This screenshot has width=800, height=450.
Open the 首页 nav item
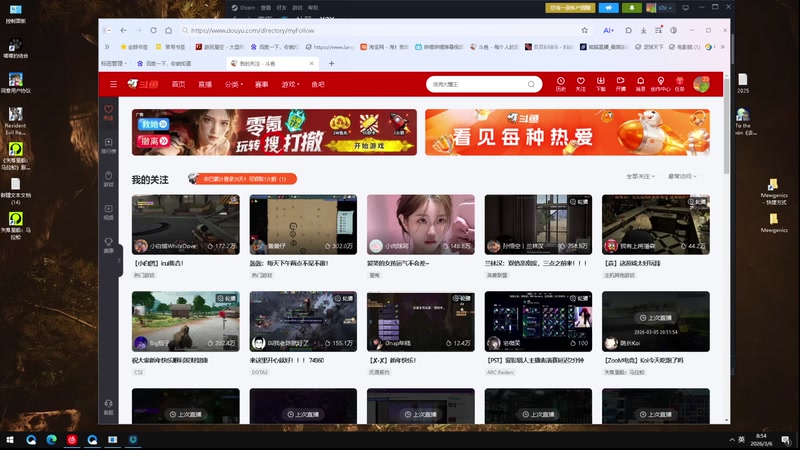pos(179,84)
